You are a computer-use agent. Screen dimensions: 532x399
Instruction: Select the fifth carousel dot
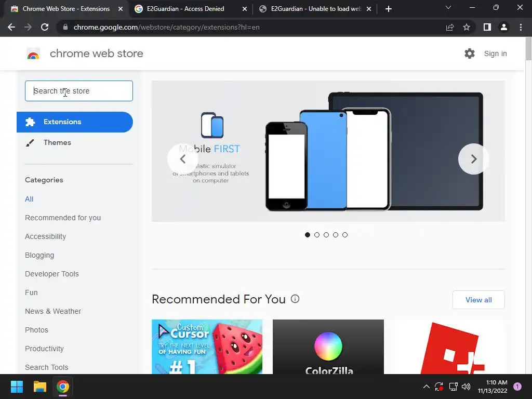[345, 235]
